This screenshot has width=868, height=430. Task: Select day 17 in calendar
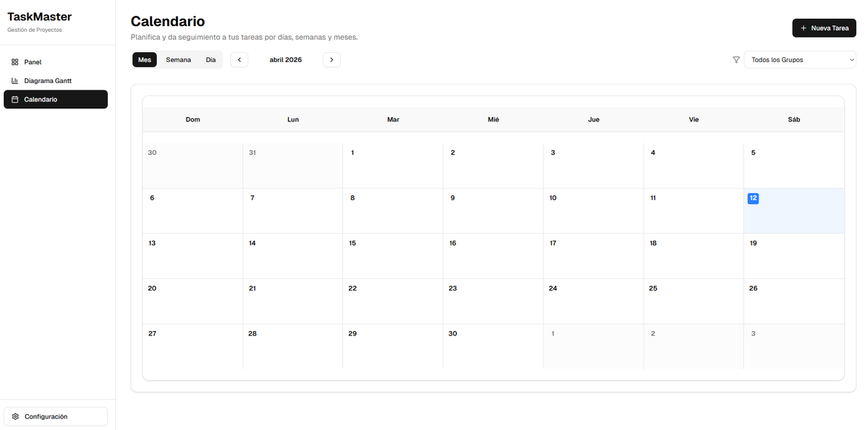point(593,256)
